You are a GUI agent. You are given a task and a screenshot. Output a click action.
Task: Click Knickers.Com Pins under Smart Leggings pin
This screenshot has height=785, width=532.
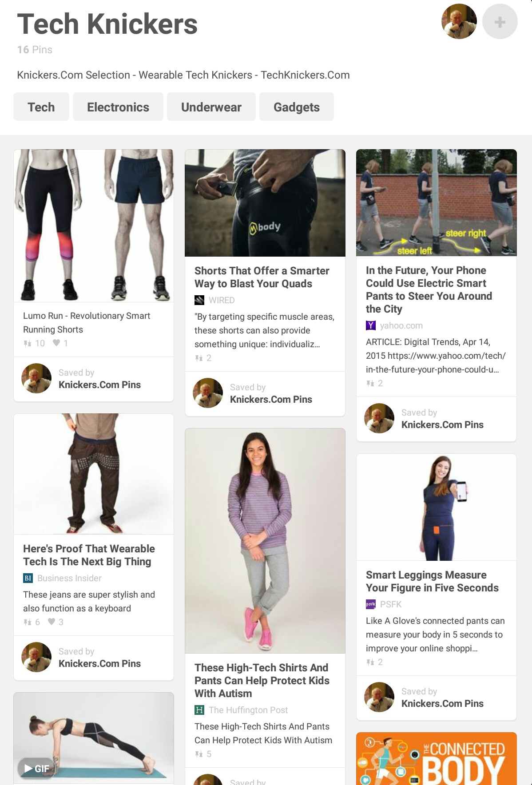point(442,703)
